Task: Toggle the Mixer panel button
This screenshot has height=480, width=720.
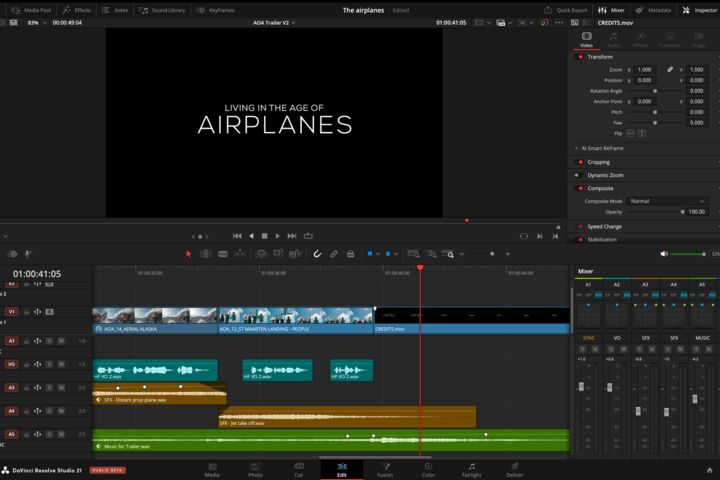Action: coord(611,10)
